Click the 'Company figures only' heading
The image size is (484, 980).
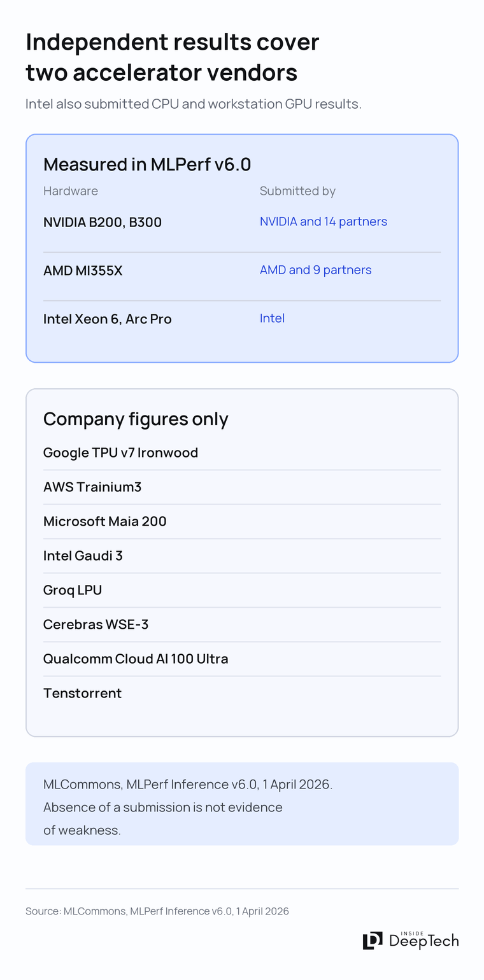pos(136,419)
